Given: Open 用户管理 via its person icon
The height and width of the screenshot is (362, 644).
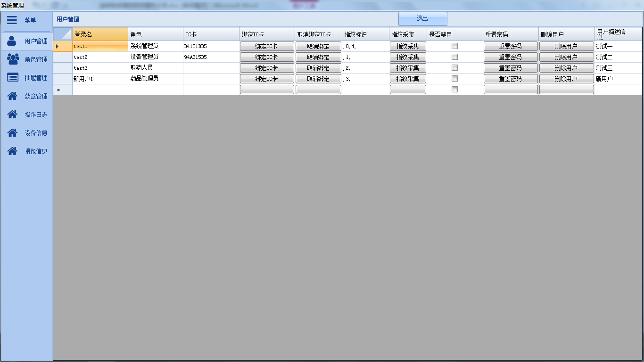Looking at the screenshot, I should pos(13,41).
